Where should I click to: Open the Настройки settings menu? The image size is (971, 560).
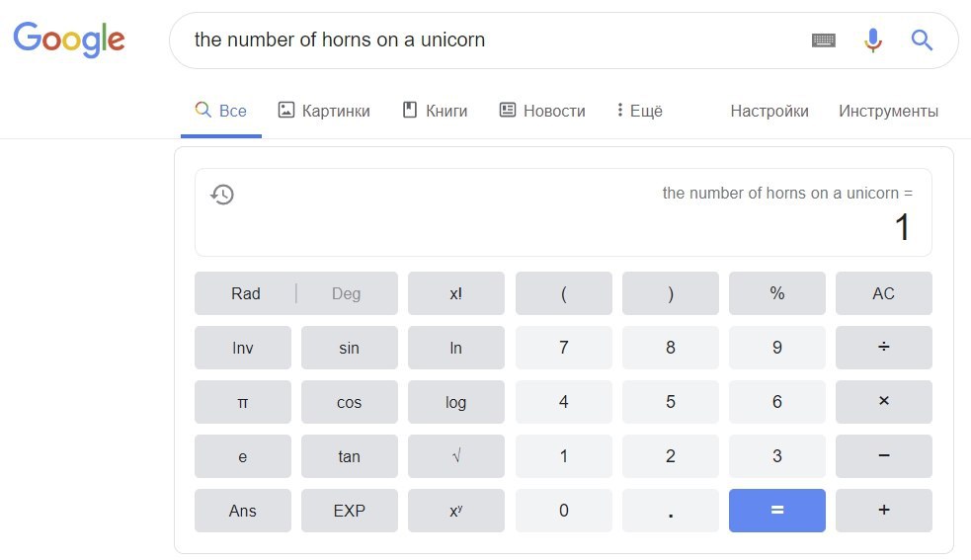point(769,111)
